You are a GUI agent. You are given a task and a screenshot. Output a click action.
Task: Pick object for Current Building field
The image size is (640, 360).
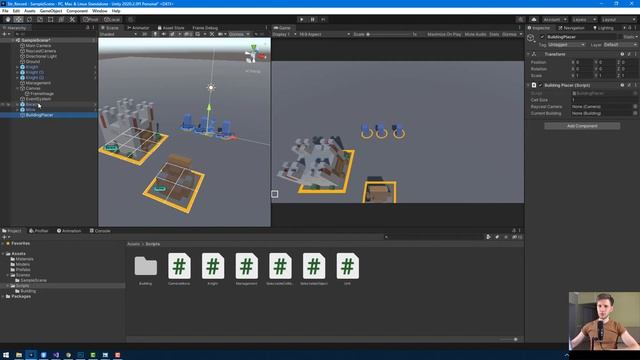[x=635, y=113]
